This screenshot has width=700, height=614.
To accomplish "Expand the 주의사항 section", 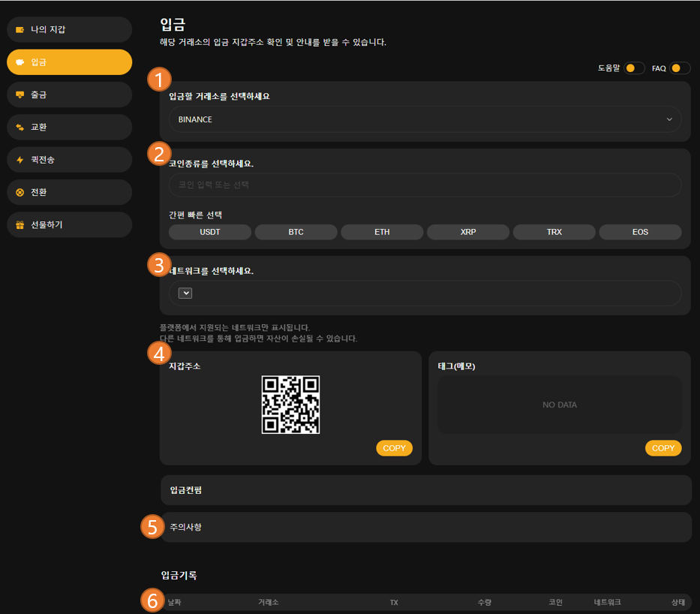I will coord(425,527).
